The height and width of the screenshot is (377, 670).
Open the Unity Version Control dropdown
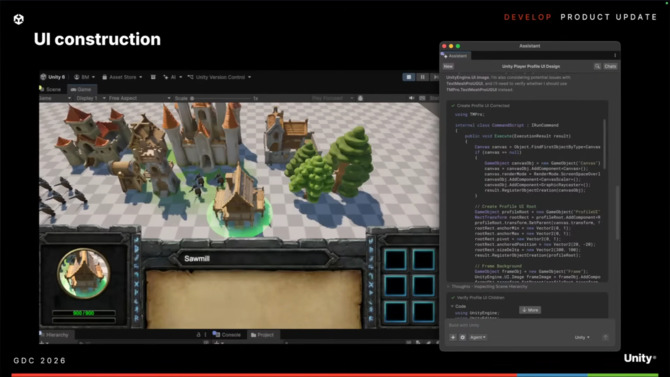(x=219, y=77)
